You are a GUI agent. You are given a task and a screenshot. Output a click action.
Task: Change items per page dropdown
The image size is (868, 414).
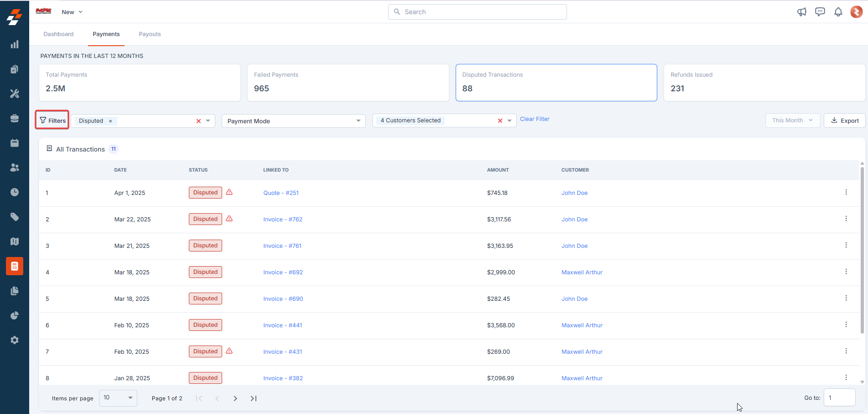pyautogui.click(x=118, y=398)
